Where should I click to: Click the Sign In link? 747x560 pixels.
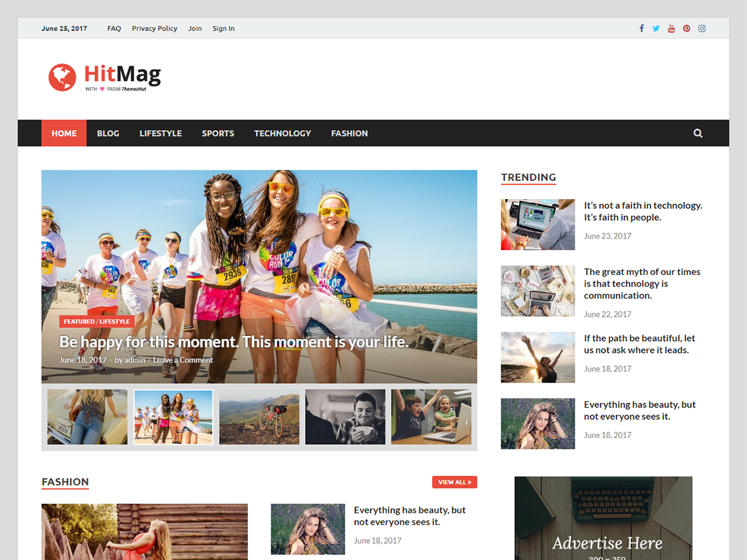[x=223, y=29]
